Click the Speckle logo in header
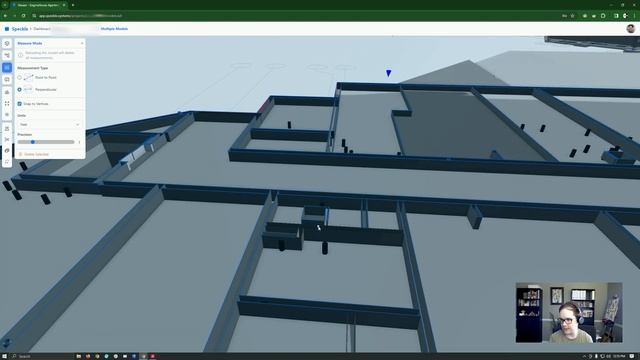Image resolution: width=640 pixels, height=360 pixels. (7, 29)
